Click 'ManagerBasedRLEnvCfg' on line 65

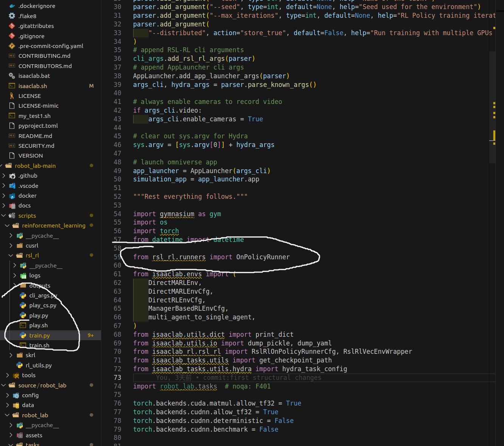(186, 308)
